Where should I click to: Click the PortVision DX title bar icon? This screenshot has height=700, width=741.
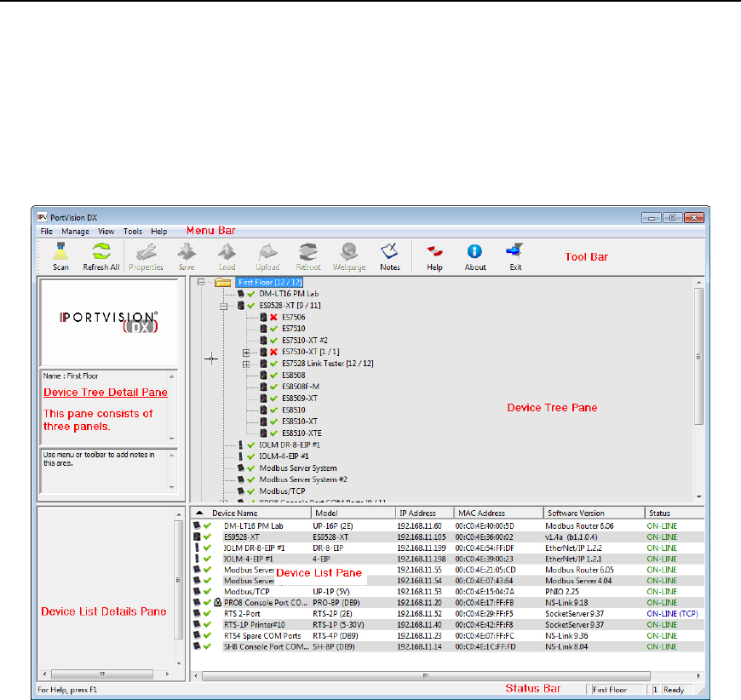coord(43,217)
